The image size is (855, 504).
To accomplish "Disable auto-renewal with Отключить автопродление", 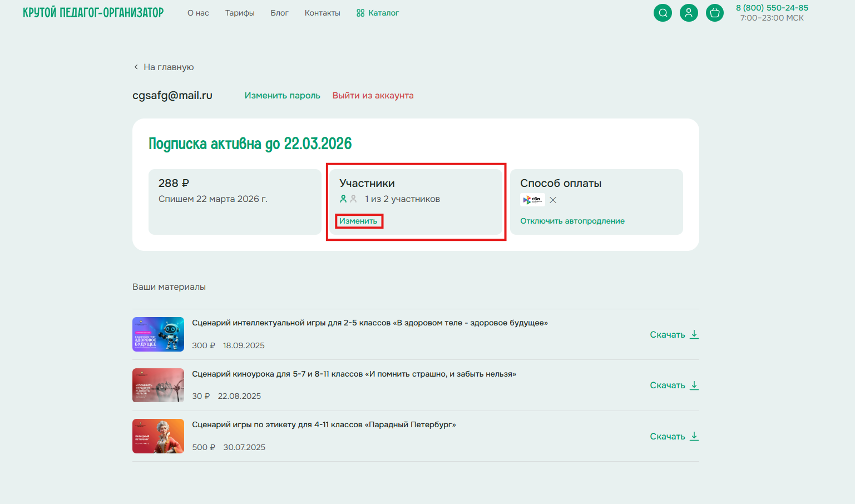I will point(572,221).
